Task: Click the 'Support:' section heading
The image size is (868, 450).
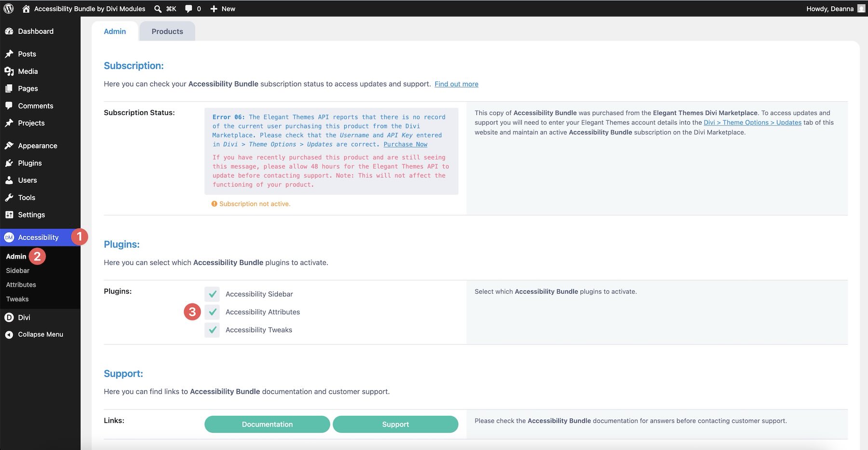Action: coord(123,374)
